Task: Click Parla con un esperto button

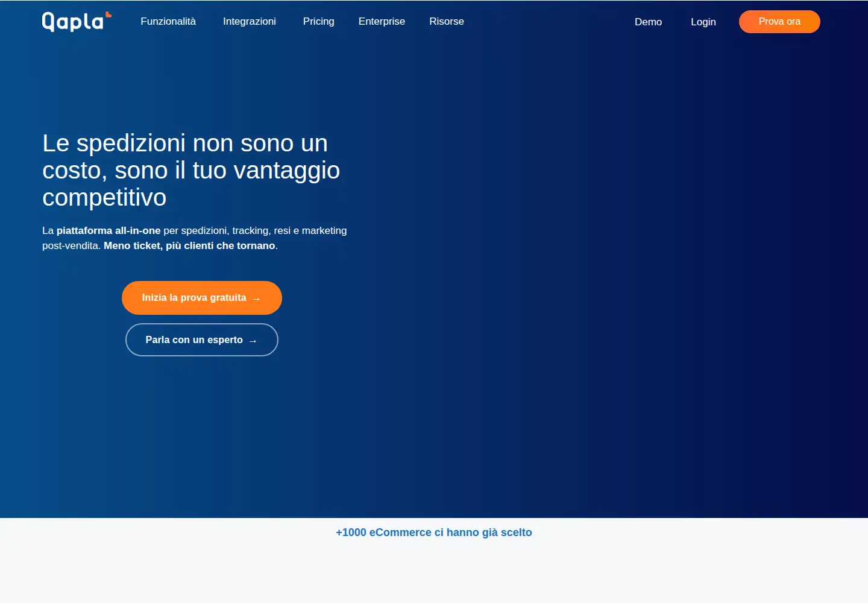Action: (x=202, y=340)
